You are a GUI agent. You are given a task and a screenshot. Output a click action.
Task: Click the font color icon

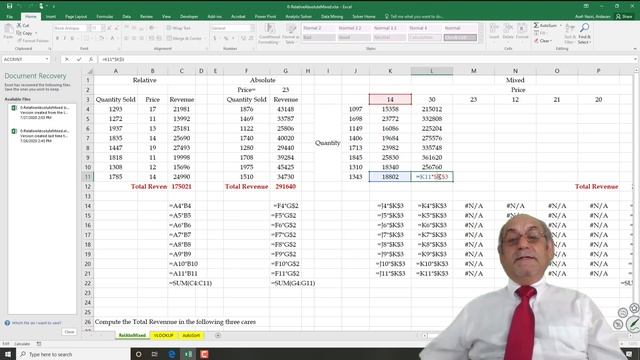112,38
